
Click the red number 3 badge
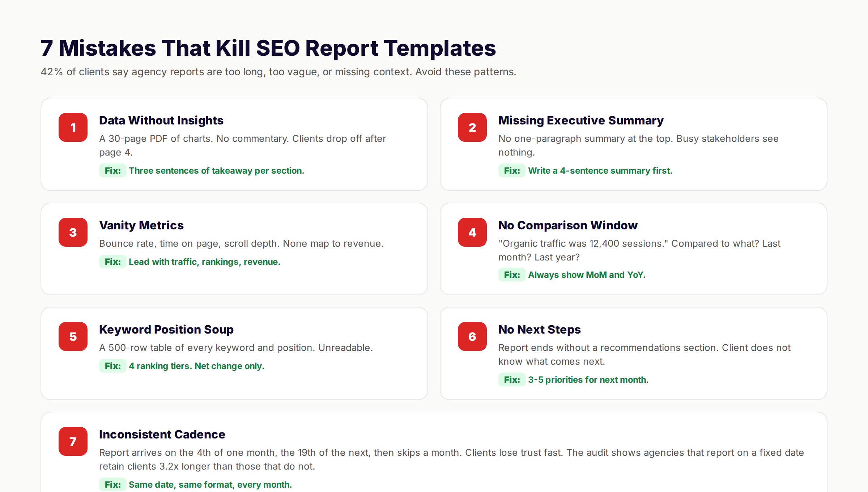tap(73, 232)
